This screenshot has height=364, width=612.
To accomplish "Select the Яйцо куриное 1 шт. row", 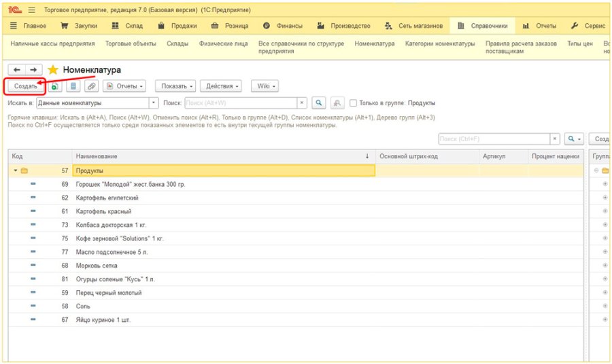I will [296, 320].
